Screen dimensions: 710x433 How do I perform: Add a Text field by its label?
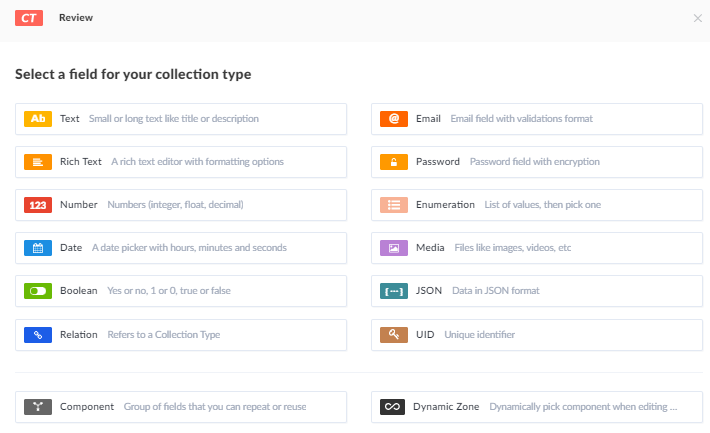tap(70, 119)
